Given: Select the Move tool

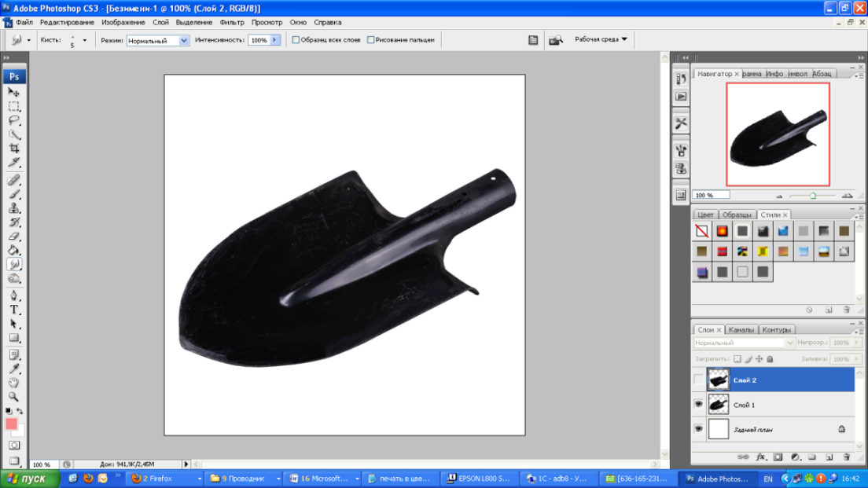Looking at the screenshot, I should (x=14, y=93).
